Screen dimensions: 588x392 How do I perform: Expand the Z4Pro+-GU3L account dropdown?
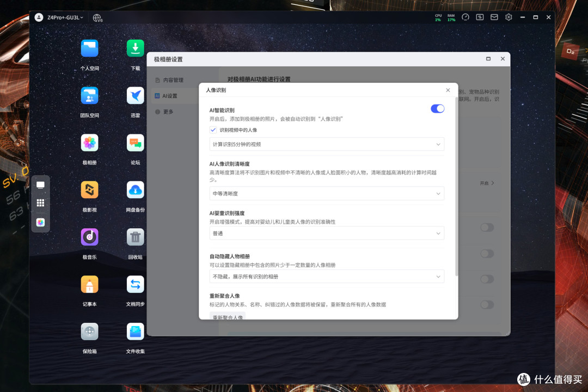65,17
